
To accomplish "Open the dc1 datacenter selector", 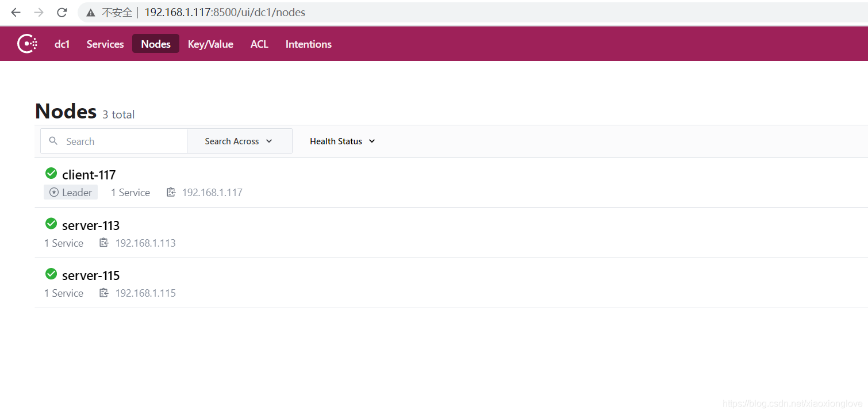I will point(62,43).
